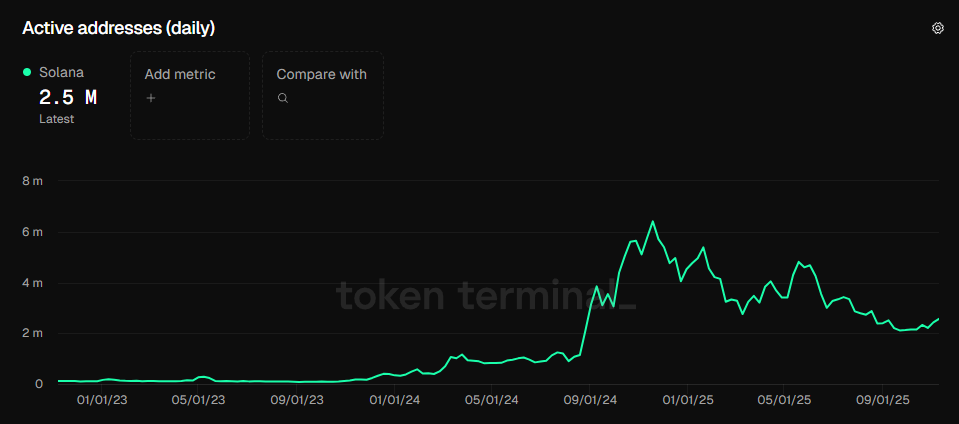Click the Latest label under Solana
The image size is (959, 424).
57,119
